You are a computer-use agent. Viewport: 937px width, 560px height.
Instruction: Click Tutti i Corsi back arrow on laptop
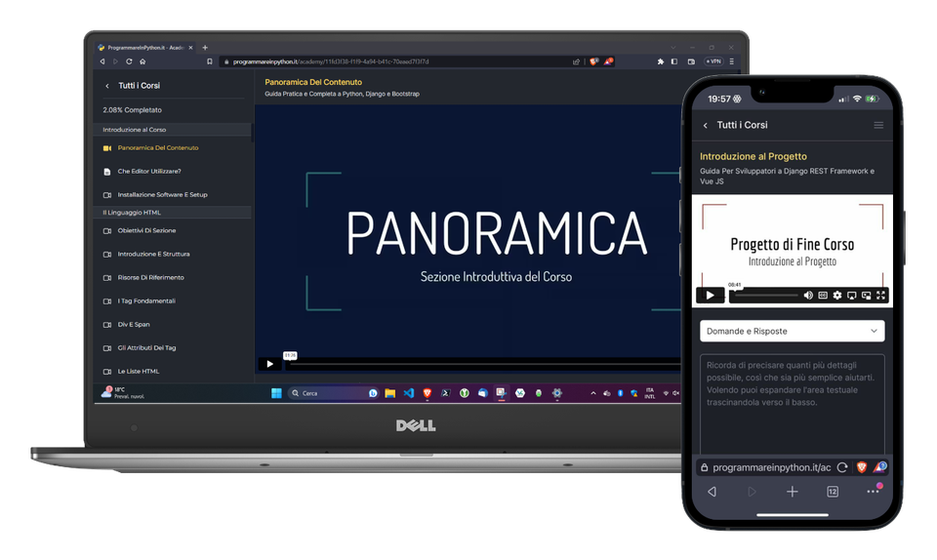tap(107, 86)
